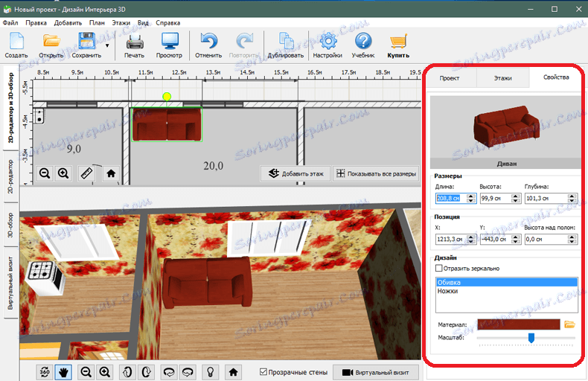The width and height of the screenshot is (588, 381).
Task: Click the Повторить redo icon
Action: 244,41
